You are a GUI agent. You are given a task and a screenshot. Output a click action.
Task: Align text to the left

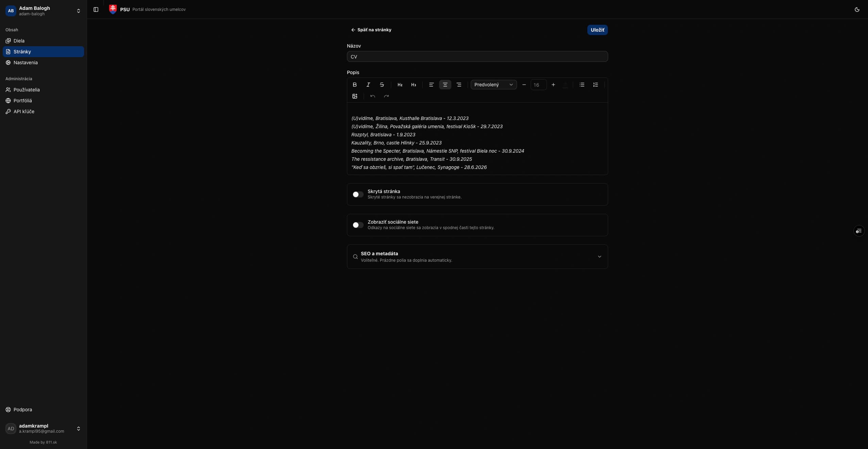point(431,85)
